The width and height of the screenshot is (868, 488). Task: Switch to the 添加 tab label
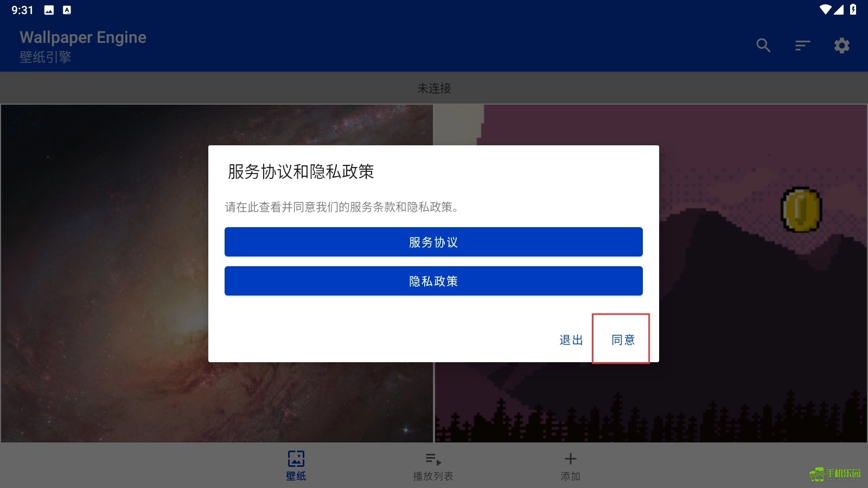click(x=570, y=476)
